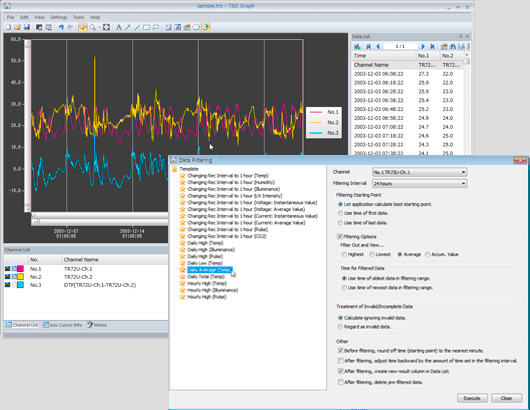This screenshot has height=410, width=530.
Task: Click the star icon beside Daily High (Temp)
Action: point(183,243)
